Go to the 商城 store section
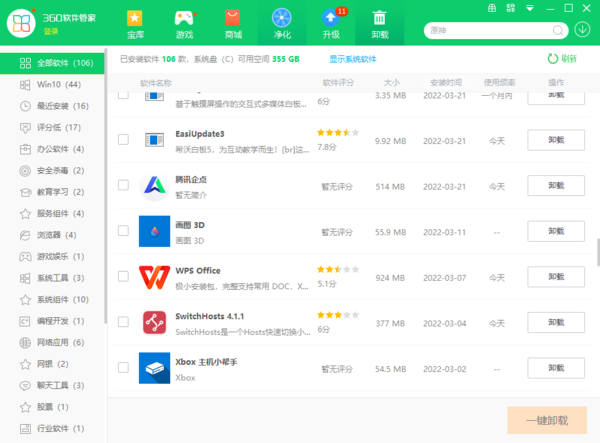Image resolution: width=600 pixels, height=443 pixels. pos(233,24)
